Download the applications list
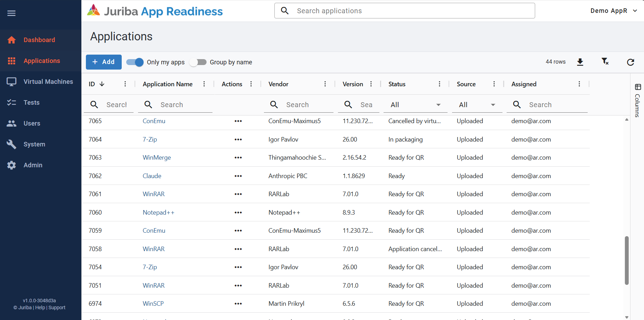Image resolution: width=644 pixels, height=320 pixels. pyautogui.click(x=580, y=62)
